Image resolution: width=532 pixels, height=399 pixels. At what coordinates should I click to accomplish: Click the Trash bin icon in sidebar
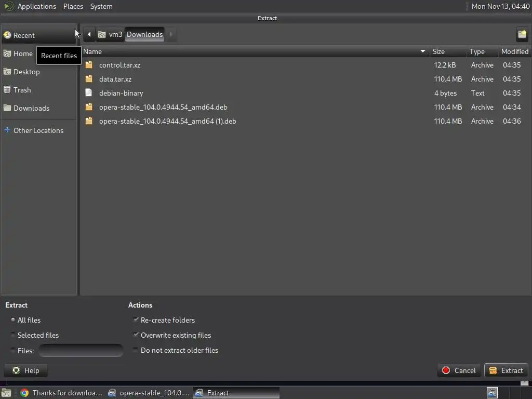(7, 89)
